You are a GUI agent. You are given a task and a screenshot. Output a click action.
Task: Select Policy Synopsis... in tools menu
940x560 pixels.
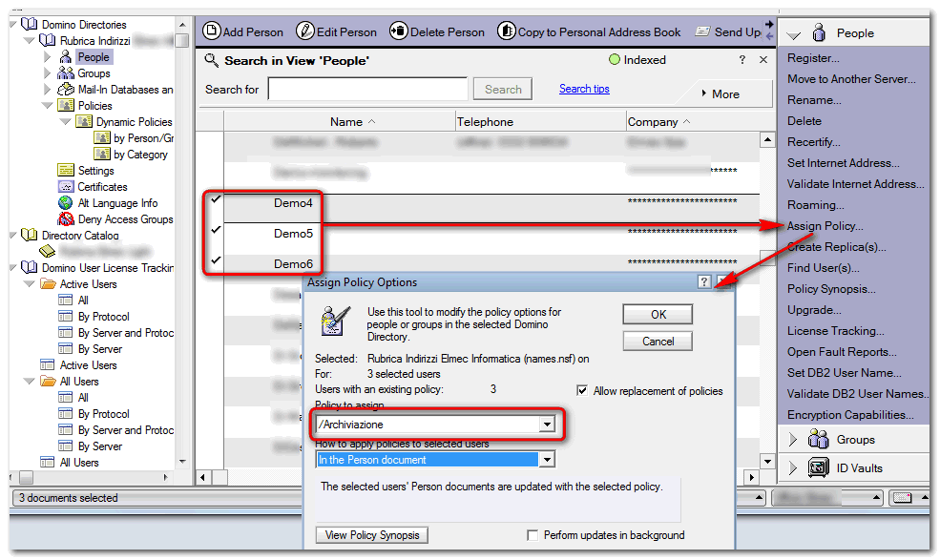coord(831,289)
